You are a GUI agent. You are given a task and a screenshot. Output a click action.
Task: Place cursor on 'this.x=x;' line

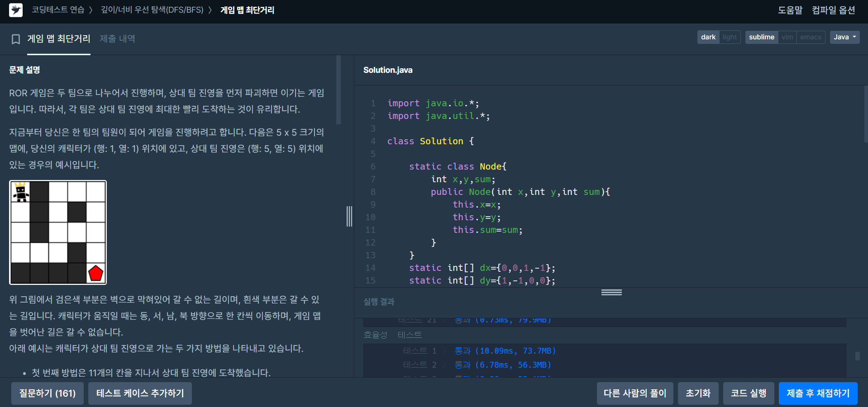coord(477,204)
